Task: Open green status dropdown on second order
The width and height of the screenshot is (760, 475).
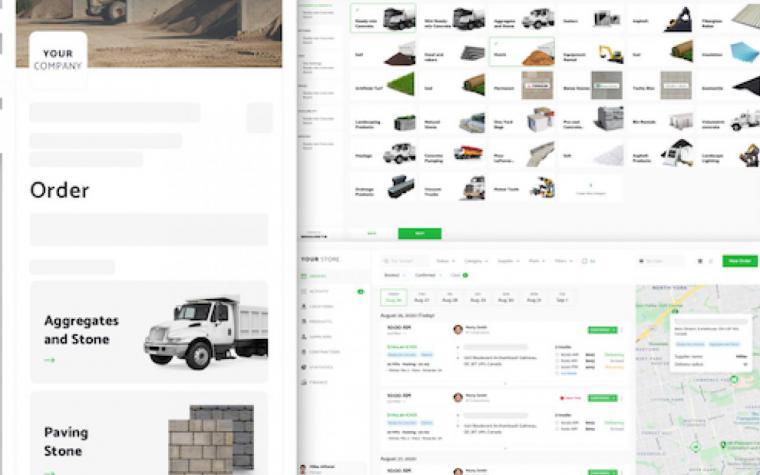Action: [x=602, y=398]
